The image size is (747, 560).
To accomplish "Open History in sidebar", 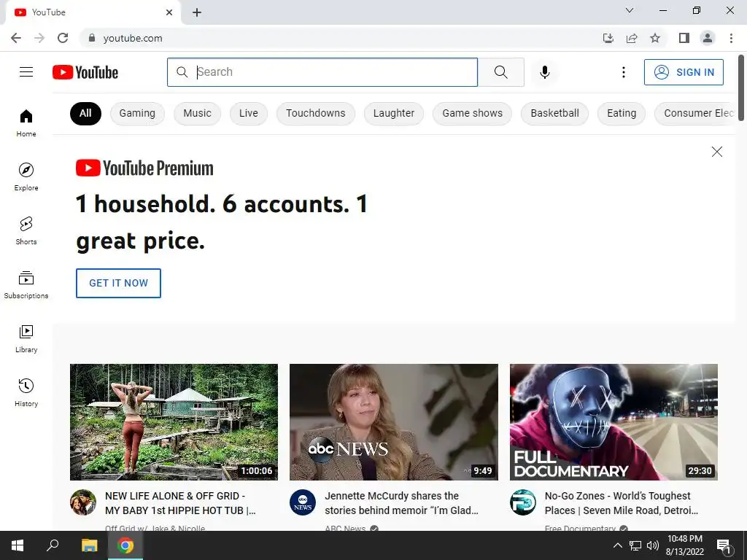I will point(26,392).
